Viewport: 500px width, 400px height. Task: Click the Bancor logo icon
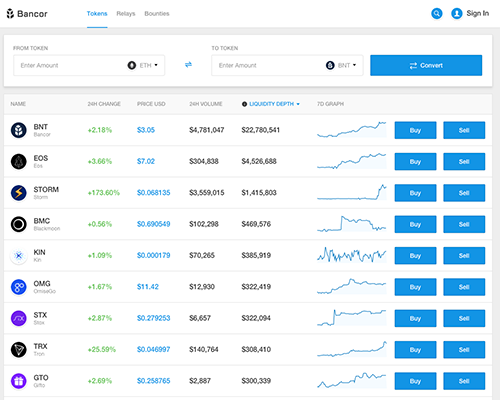pos(10,14)
